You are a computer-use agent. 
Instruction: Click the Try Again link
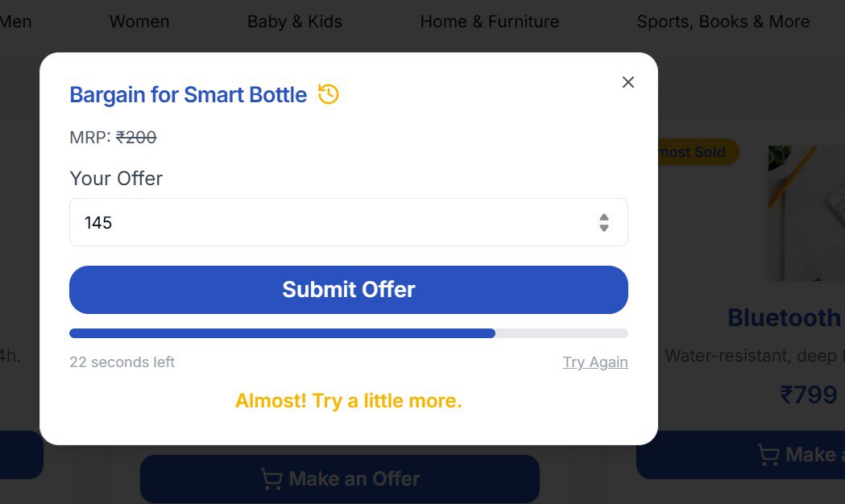tap(595, 362)
